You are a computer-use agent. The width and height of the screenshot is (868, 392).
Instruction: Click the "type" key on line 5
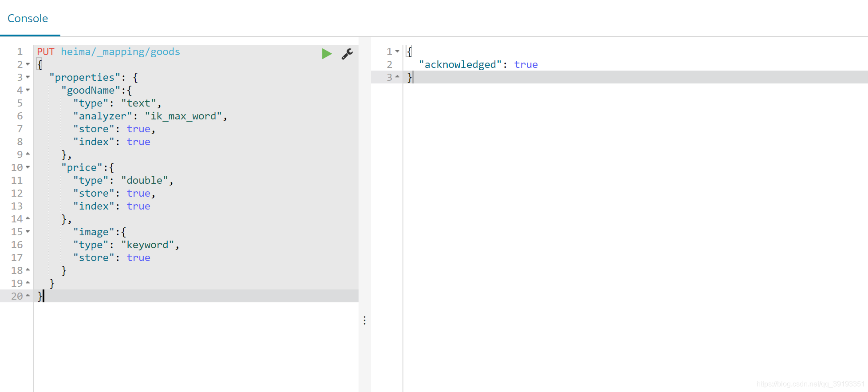click(91, 103)
